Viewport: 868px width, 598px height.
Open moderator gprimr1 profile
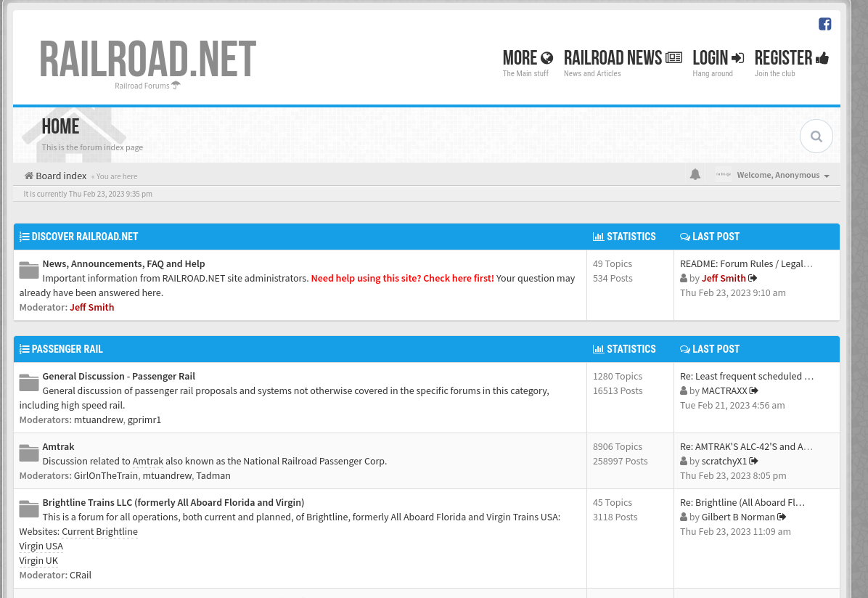pyautogui.click(x=144, y=419)
